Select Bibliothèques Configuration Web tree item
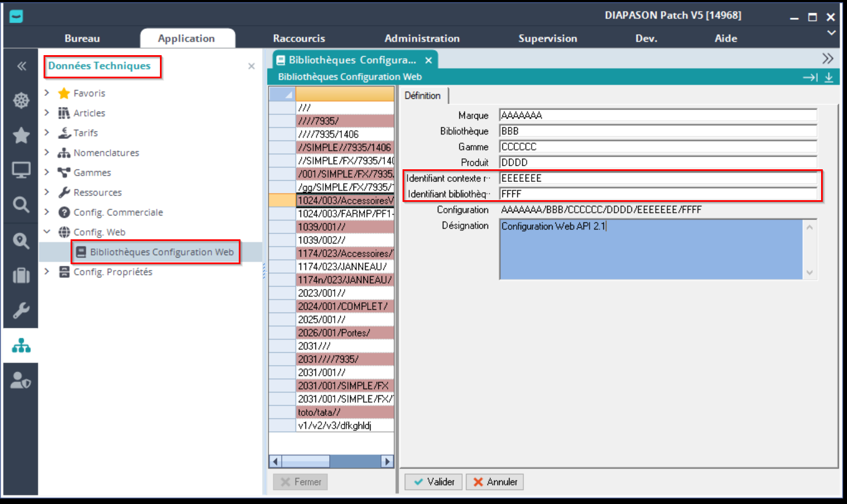This screenshot has height=504, width=847. point(162,252)
